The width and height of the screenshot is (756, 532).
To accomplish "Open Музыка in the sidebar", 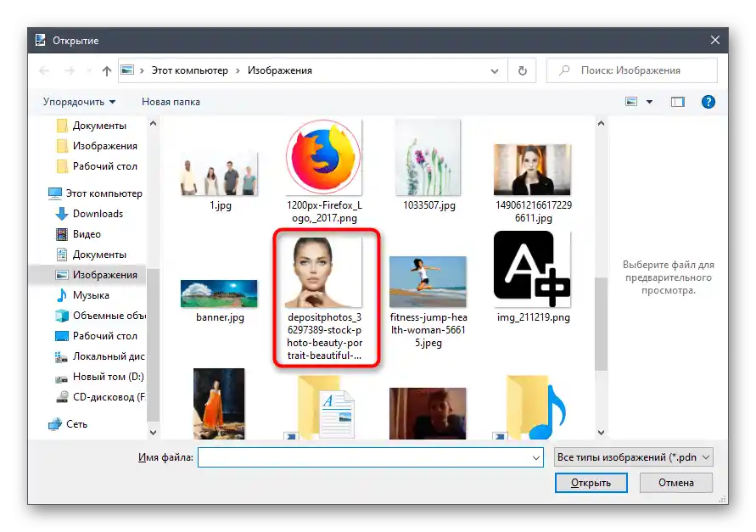I will coord(82,295).
